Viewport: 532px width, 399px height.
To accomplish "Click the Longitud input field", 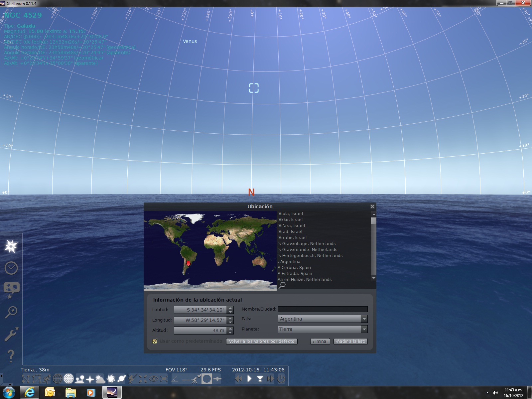I will coord(200,320).
